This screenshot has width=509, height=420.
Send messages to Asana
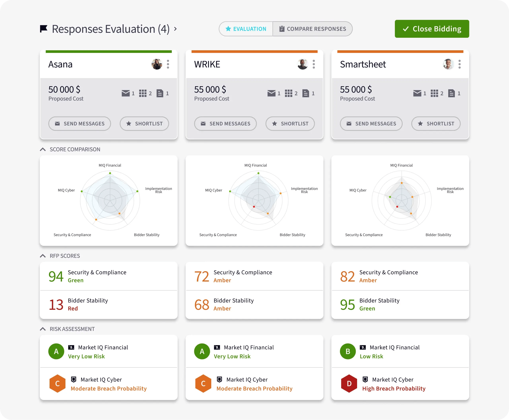coord(80,124)
